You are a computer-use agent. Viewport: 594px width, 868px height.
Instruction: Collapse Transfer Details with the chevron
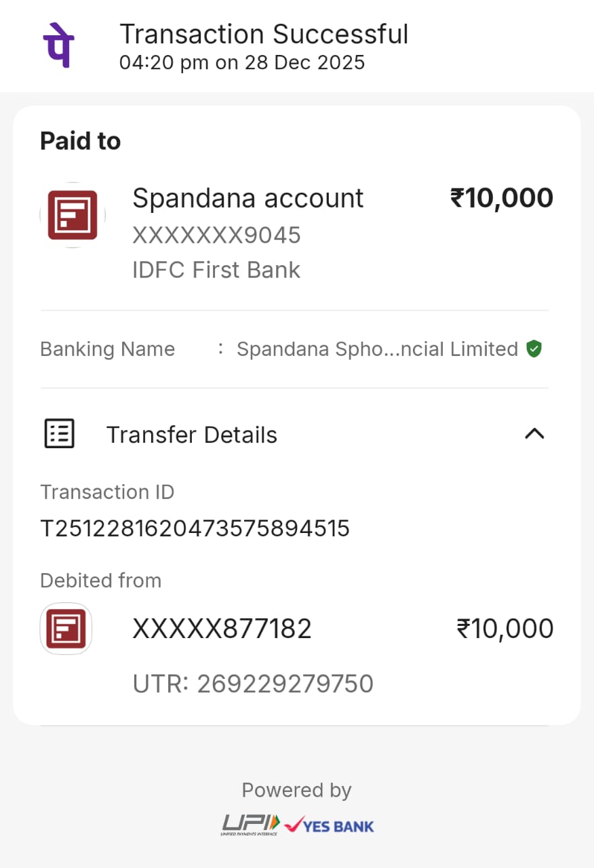[x=534, y=434]
